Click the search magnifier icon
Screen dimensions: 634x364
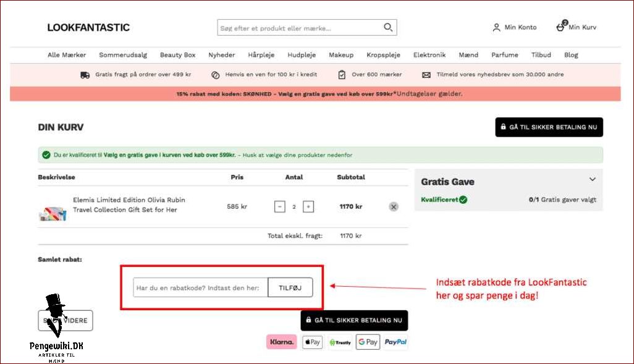pos(388,27)
